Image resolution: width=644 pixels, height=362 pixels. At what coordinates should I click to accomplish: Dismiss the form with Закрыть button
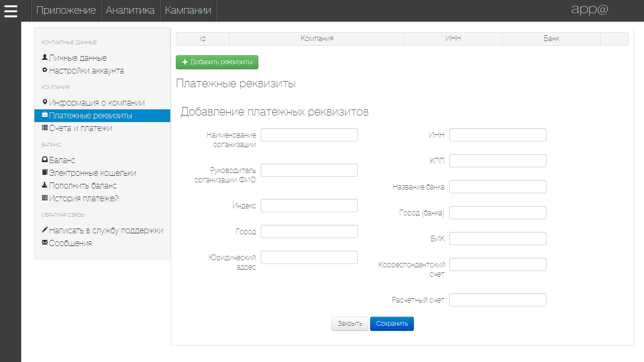[x=349, y=324]
